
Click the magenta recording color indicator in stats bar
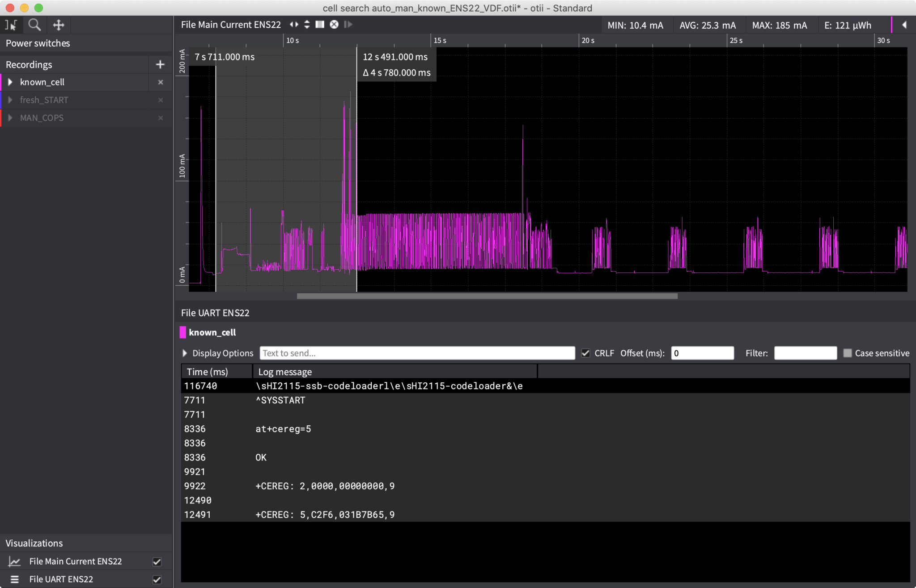pos(891,25)
